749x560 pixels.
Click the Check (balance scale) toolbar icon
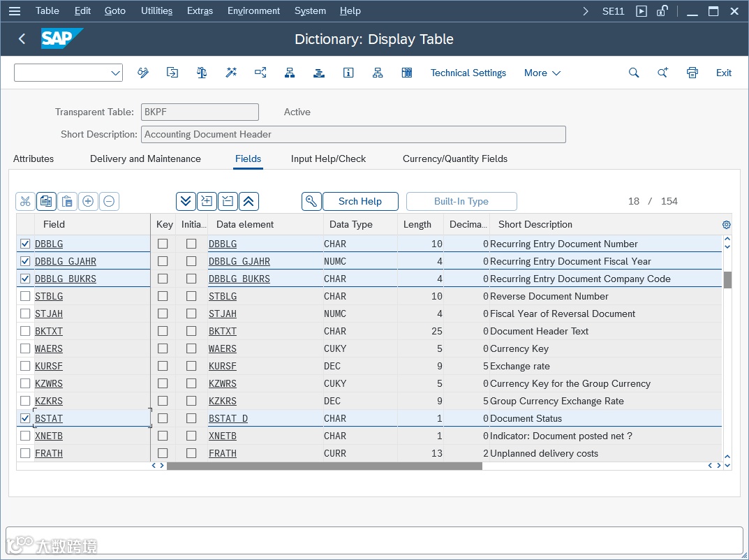[x=202, y=73]
